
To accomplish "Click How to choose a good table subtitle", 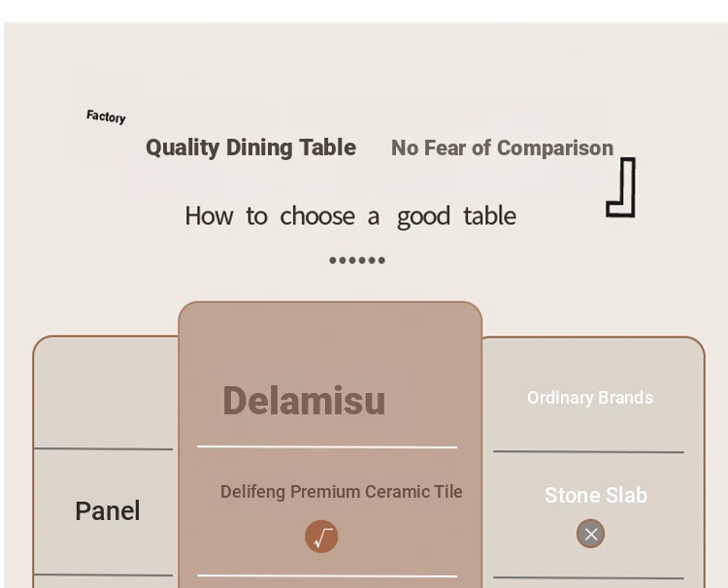I will pos(350,216).
